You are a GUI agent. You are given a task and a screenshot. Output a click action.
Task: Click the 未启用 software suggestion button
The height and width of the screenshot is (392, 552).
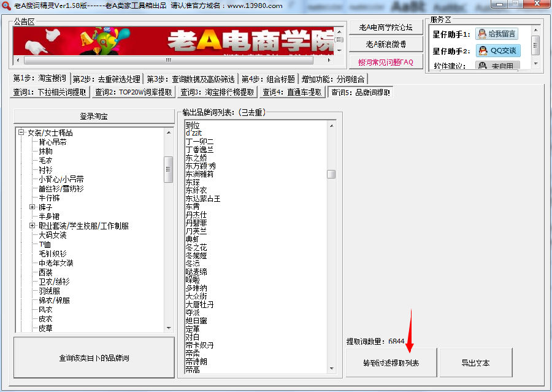497,65
